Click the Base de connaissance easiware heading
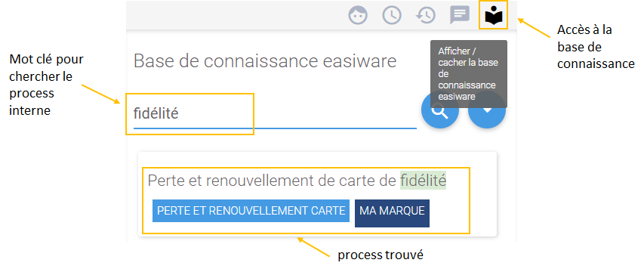Viewport: 644px width, 272px height. click(265, 61)
